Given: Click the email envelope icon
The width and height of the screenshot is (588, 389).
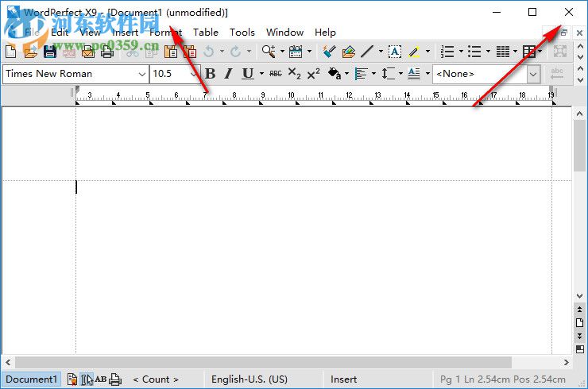Looking at the screenshot, I should pyautogui.click(x=87, y=52).
